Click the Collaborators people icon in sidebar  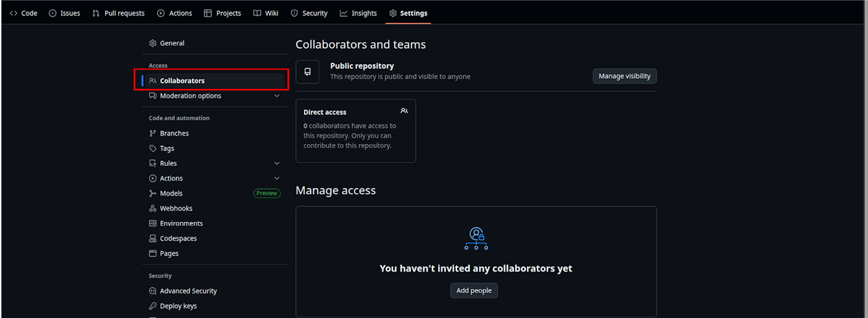point(153,81)
